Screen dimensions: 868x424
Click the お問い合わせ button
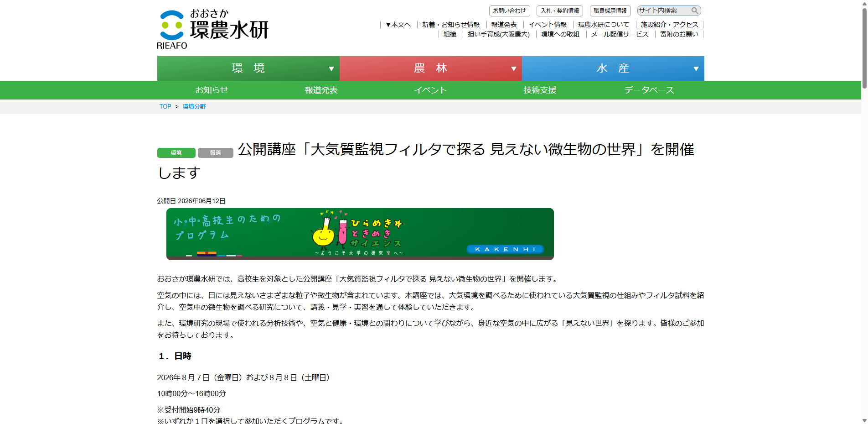coord(509,10)
